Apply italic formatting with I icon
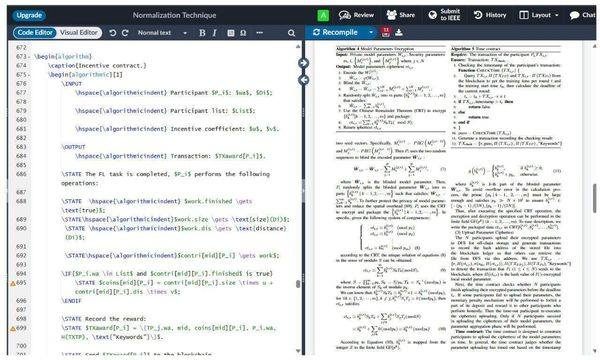600x360 pixels. tap(214, 33)
